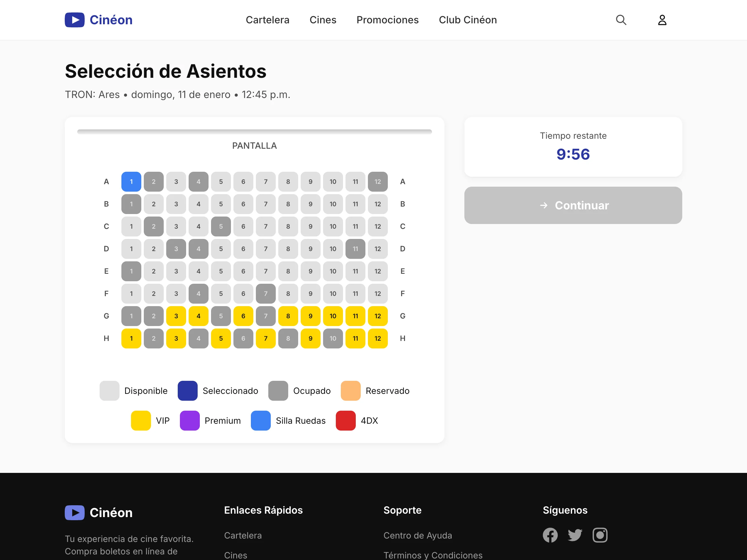The height and width of the screenshot is (560, 747).
Task: Click the Cinéon play logo in the header
Action: pos(74,20)
